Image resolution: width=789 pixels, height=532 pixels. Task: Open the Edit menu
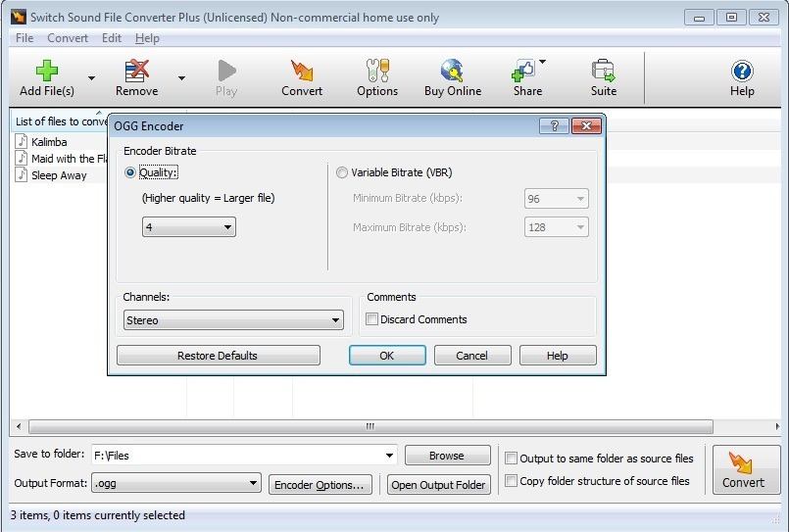[111, 38]
